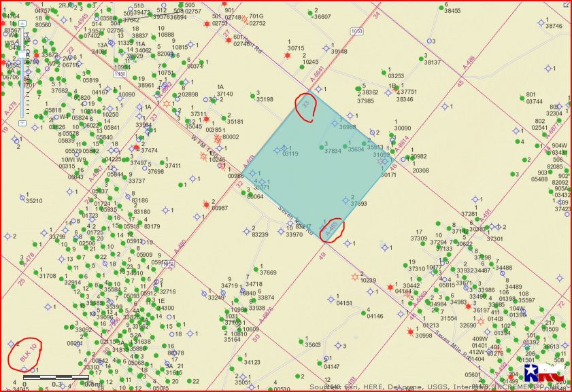Click the map scale bar
This screenshot has height=392, width=572.
[x=56, y=377]
